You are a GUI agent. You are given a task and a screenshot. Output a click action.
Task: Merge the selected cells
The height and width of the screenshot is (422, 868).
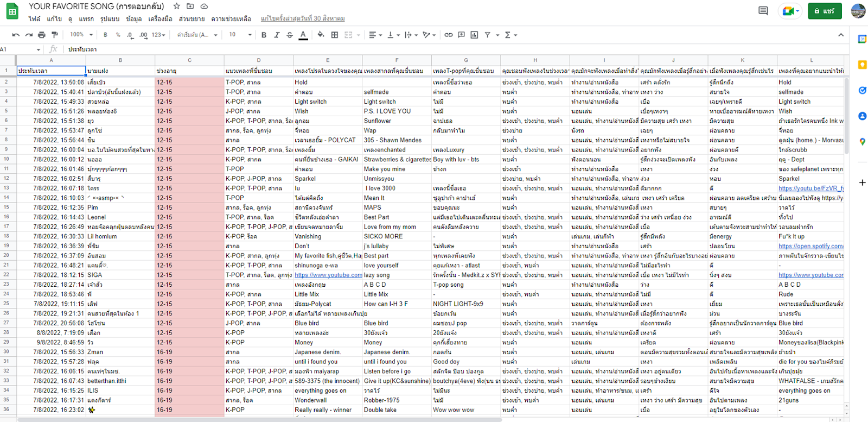(348, 35)
